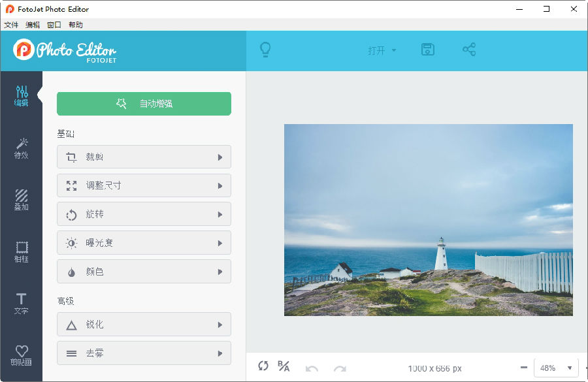The image size is (588, 382).
Task: Expand the 裁剪 crop option
Action: pos(144,157)
